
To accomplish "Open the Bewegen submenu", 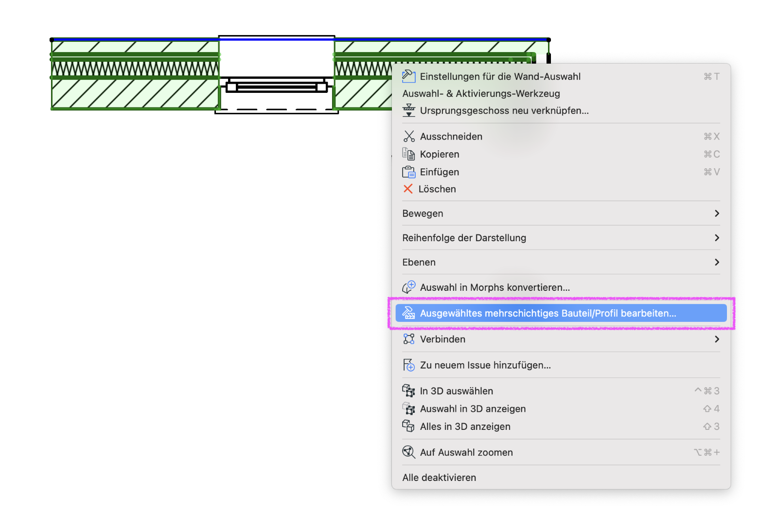I will (561, 213).
